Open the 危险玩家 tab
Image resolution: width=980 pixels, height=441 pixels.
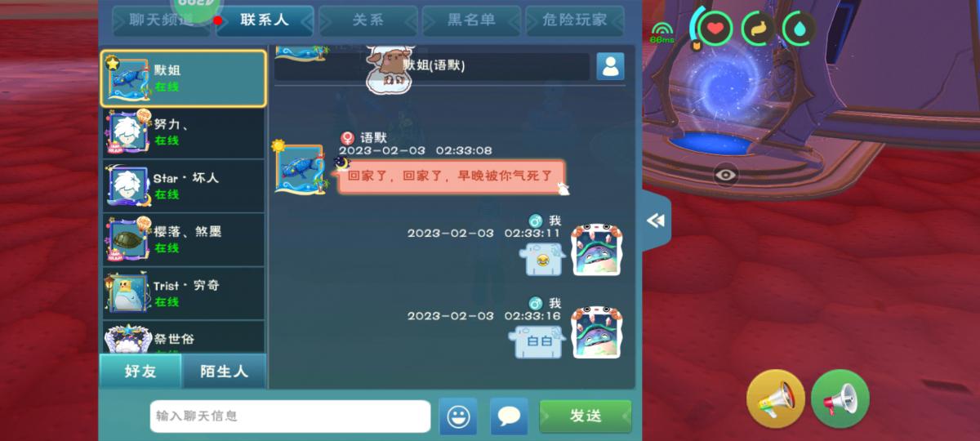click(x=576, y=20)
